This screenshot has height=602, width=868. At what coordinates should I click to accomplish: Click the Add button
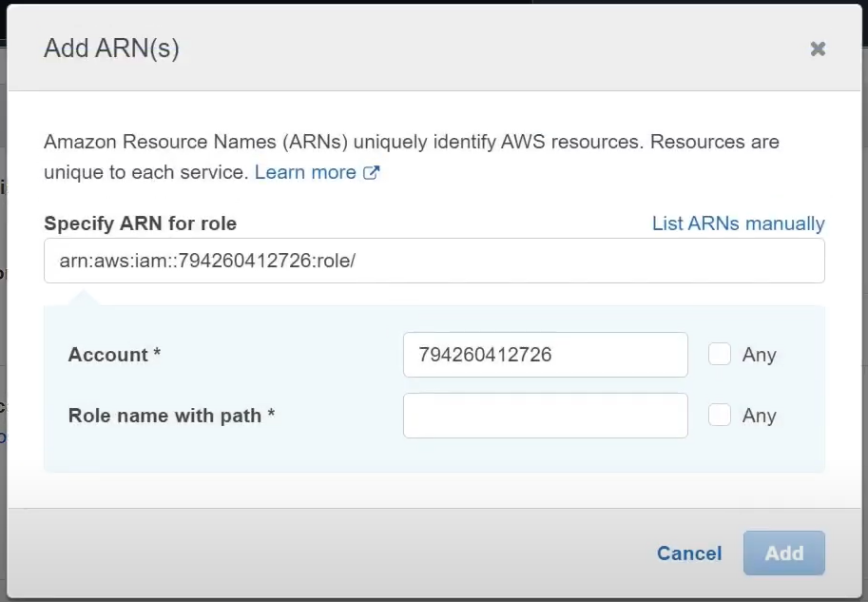pyautogui.click(x=783, y=553)
